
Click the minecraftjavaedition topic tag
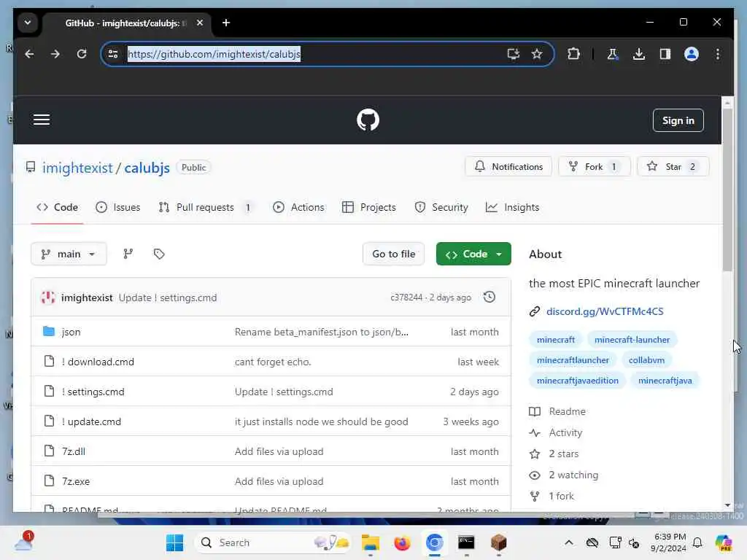(578, 381)
